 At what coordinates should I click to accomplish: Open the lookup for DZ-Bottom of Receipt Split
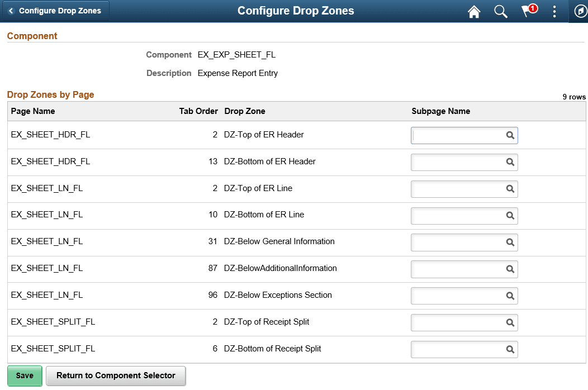[x=510, y=349]
